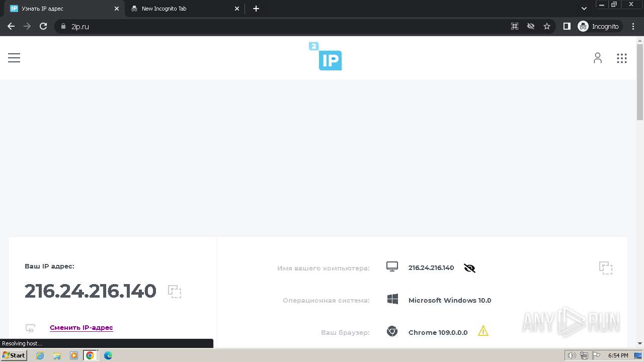Click the lock icon in address bar

(63, 26)
